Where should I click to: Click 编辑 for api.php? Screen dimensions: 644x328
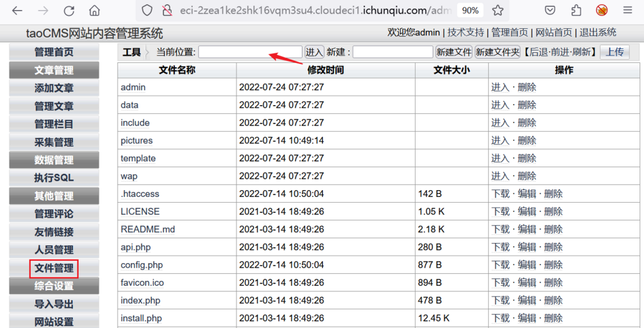point(527,247)
